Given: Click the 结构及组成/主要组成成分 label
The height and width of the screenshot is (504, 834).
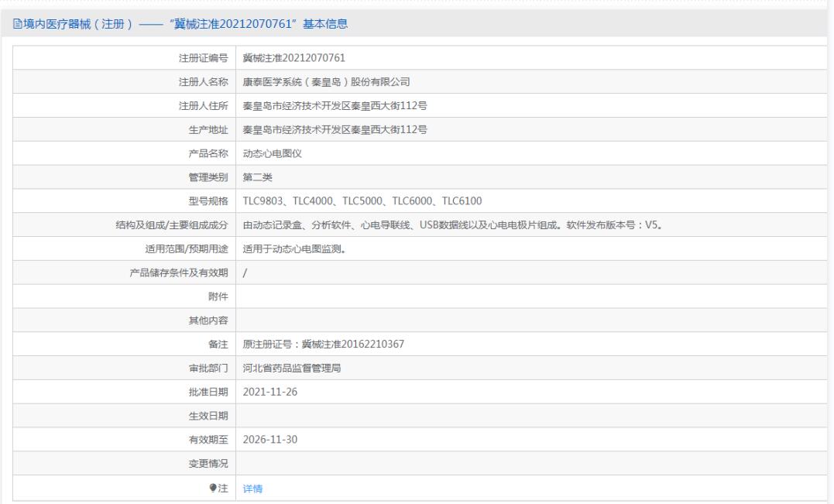Looking at the screenshot, I should pyautogui.click(x=172, y=225).
